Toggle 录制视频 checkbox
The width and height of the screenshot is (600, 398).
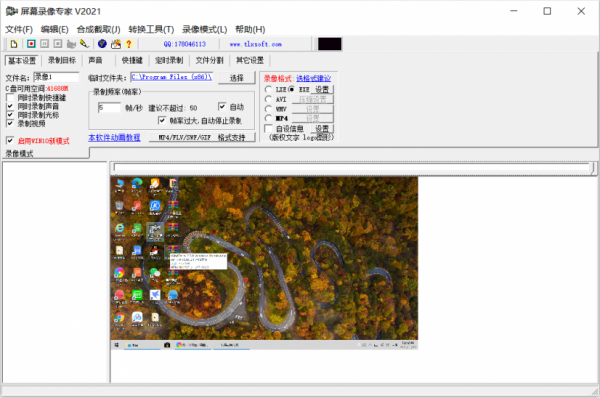coord(10,123)
